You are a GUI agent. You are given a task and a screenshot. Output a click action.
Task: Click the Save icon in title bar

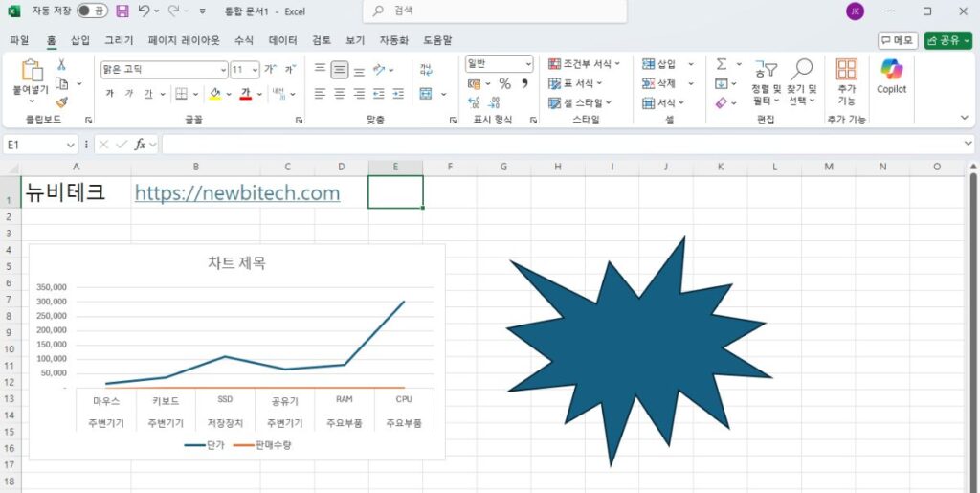click(122, 11)
